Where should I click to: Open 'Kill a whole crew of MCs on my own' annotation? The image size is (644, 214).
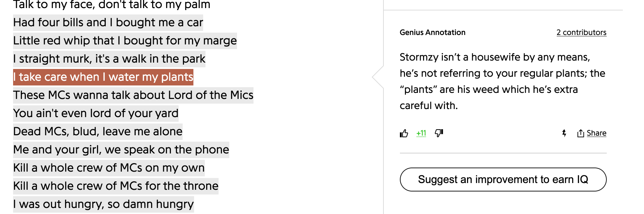tap(109, 168)
